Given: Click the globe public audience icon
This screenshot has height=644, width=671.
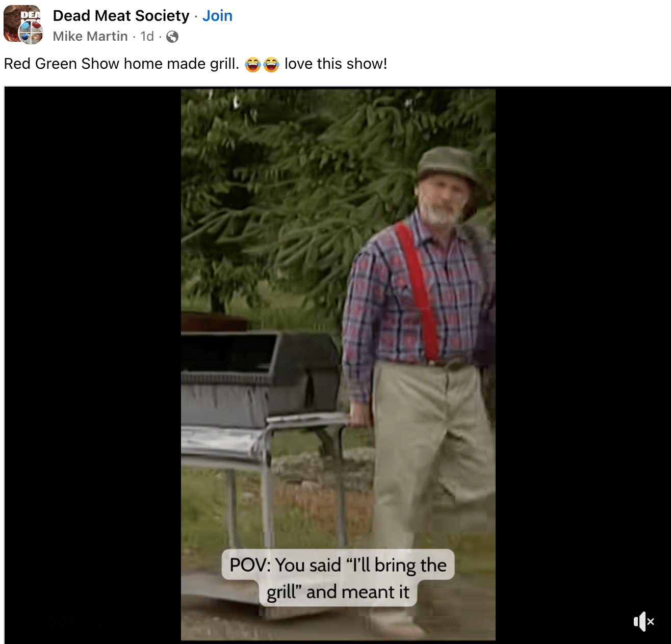Looking at the screenshot, I should (x=172, y=37).
